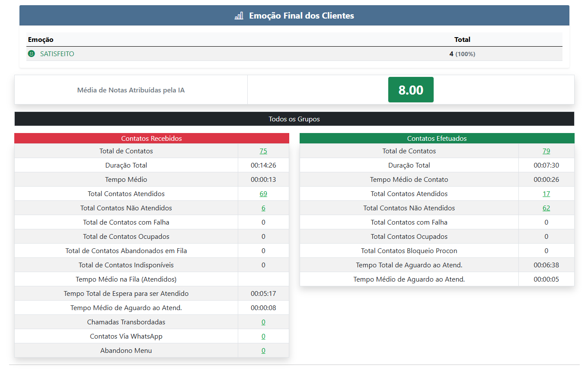Select the SATISFEITO emotion label
The width and height of the screenshot is (588, 371).
[x=57, y=54]
